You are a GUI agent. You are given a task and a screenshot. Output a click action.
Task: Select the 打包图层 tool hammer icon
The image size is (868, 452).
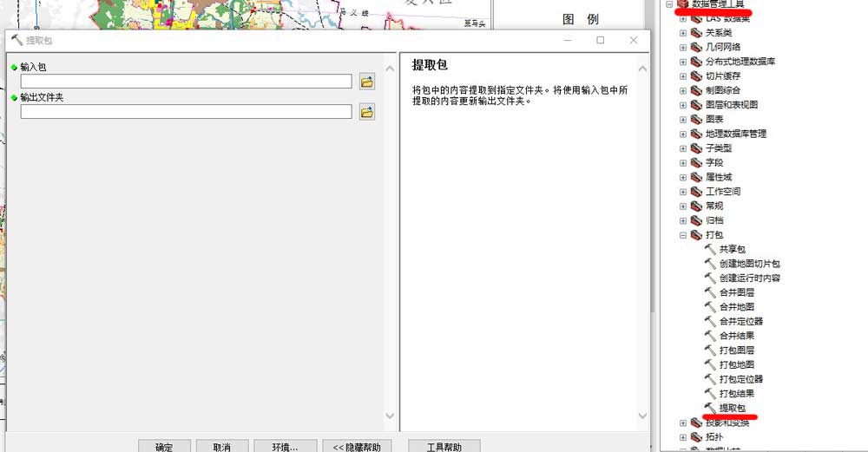pos(710,350)
